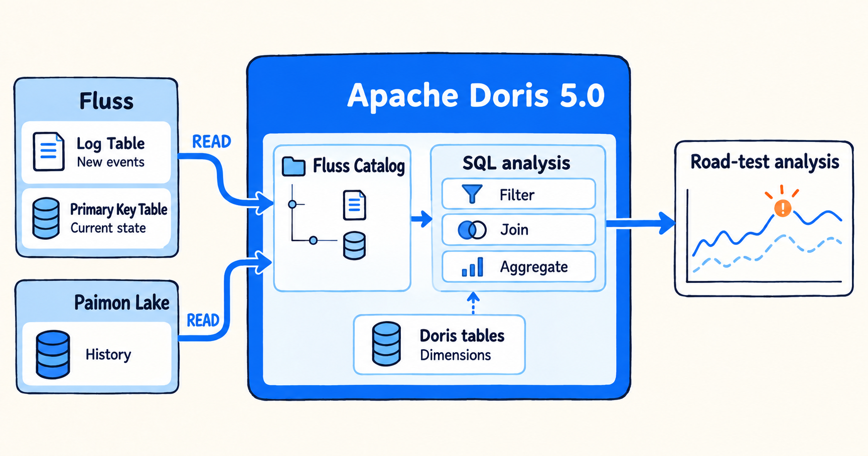Click the Fluss Catalog folder icon

coord(294,166)
